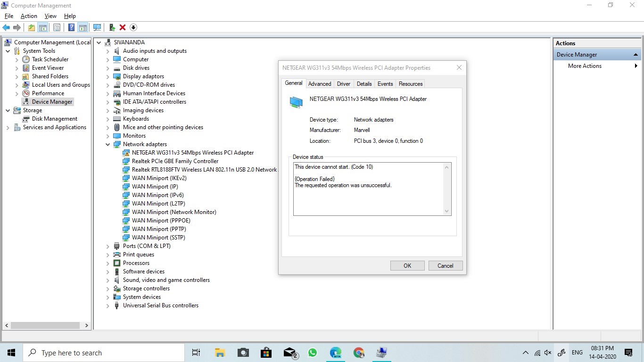The width and height of the screenshot is (644, 362).
Task: Open Chrome from the taskbar
Action: (x=359, y=353)
